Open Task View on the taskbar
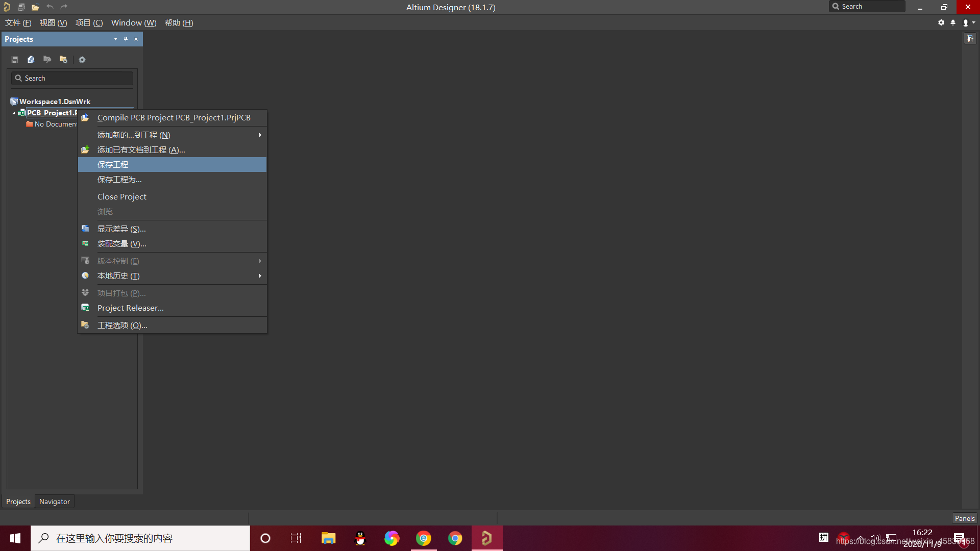This screenshot has height=551, width=980. (x=296, y=538)
